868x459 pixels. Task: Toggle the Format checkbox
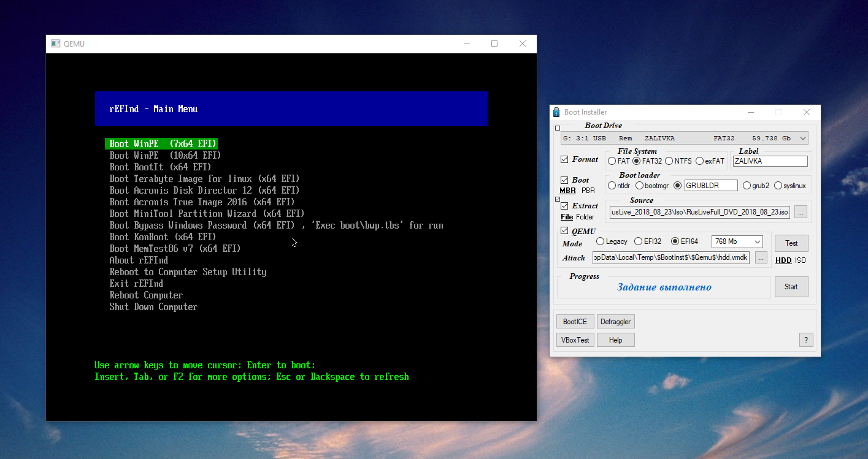point(564,159)
